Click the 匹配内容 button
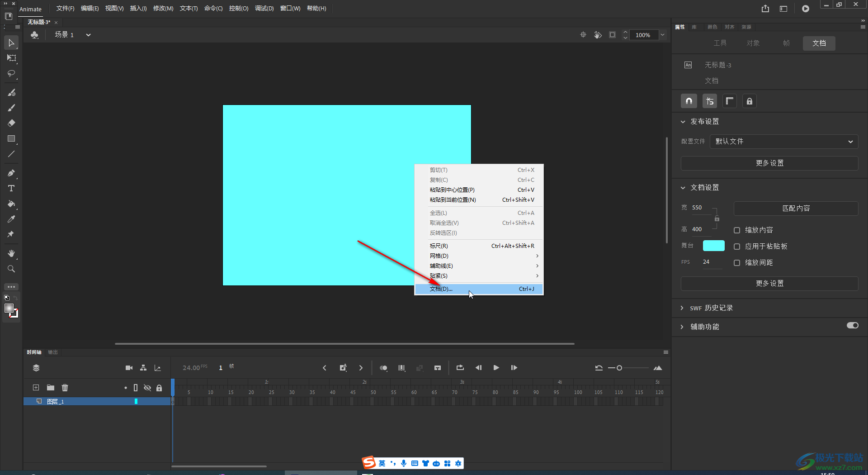This screenshot has height=475, width=868. click(796, 209)
